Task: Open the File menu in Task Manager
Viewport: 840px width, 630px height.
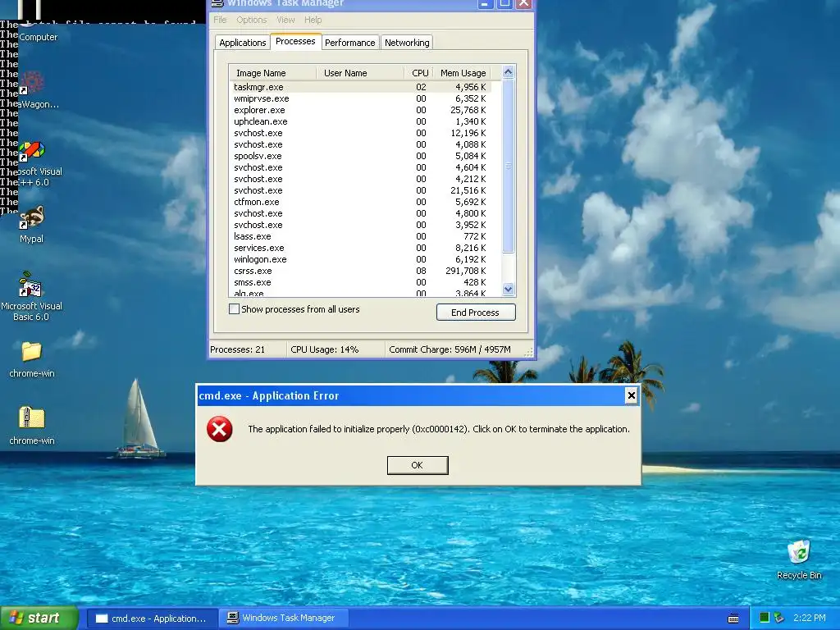Action: point(220,20)
